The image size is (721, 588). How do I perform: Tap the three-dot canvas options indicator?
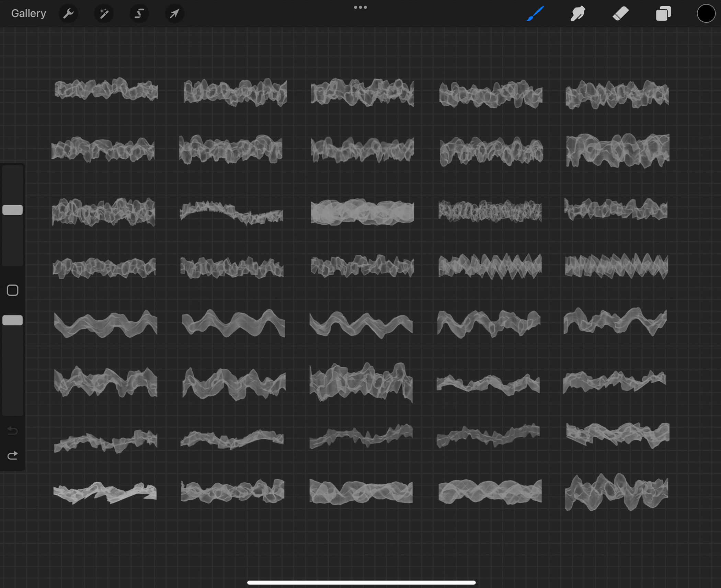pyautogui.click(x=360, y=7)
